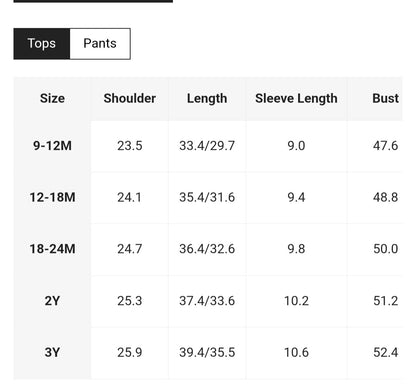Click length value 39.4/35.5

click(x=207, y=352)
